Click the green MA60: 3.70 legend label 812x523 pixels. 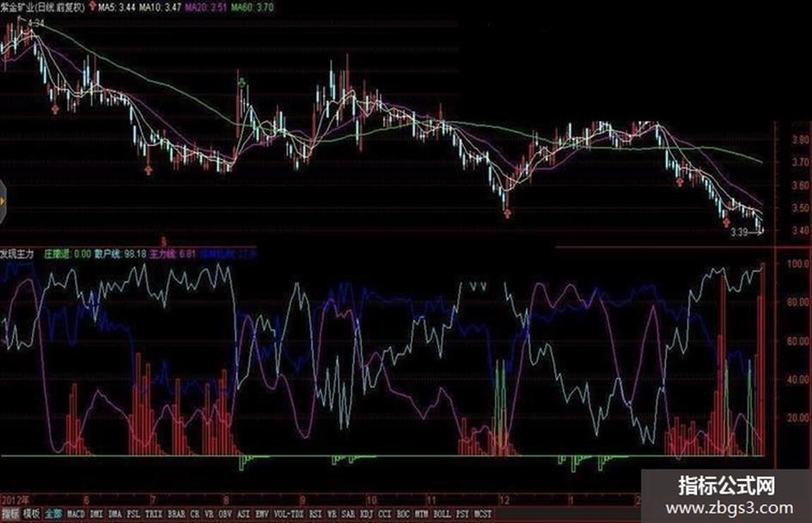[253, 7]
